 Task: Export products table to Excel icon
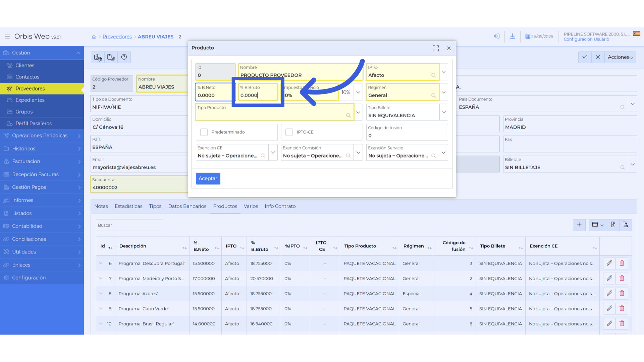(613, 225)
